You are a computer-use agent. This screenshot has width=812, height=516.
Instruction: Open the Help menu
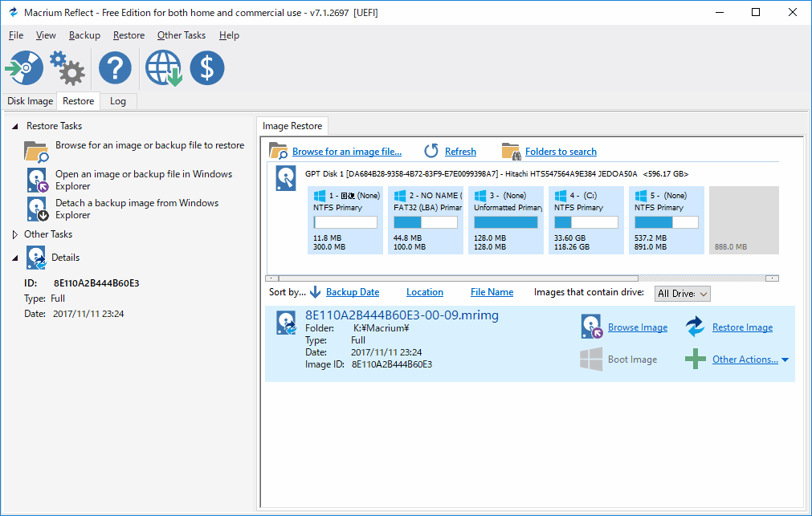[x=229, y=35]
